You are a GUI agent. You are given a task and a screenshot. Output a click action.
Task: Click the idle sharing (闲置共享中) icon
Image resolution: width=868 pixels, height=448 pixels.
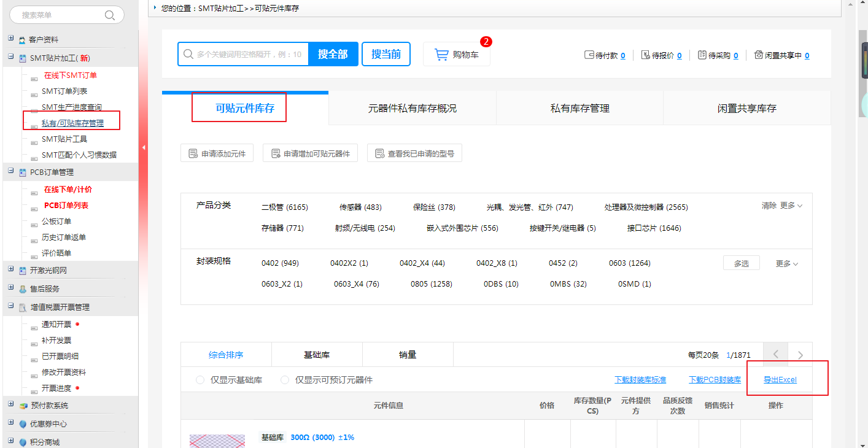[758, 55]
